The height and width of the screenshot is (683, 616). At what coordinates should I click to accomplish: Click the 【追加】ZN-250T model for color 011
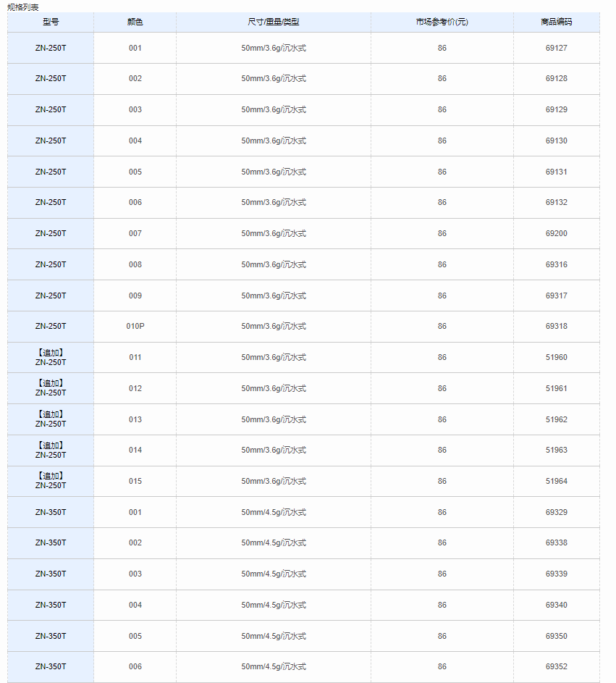pyautogui.click(x=51, y=357)
